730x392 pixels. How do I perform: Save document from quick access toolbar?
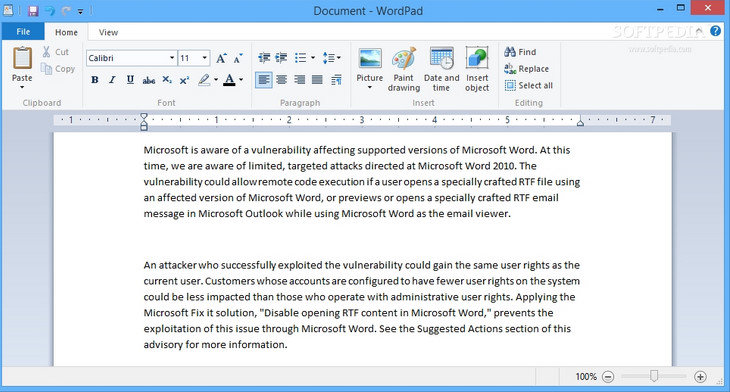tap(33, 10)
